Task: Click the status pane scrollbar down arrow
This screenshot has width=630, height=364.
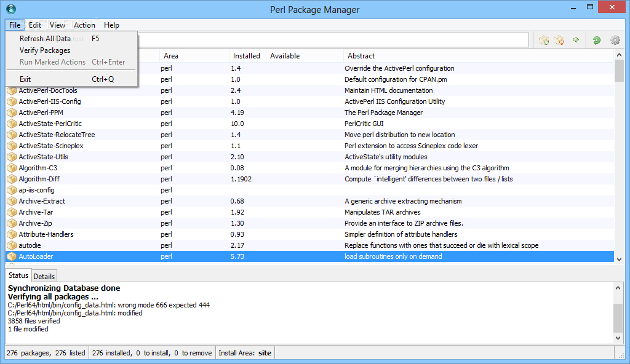Action: [x=618, y=338]
